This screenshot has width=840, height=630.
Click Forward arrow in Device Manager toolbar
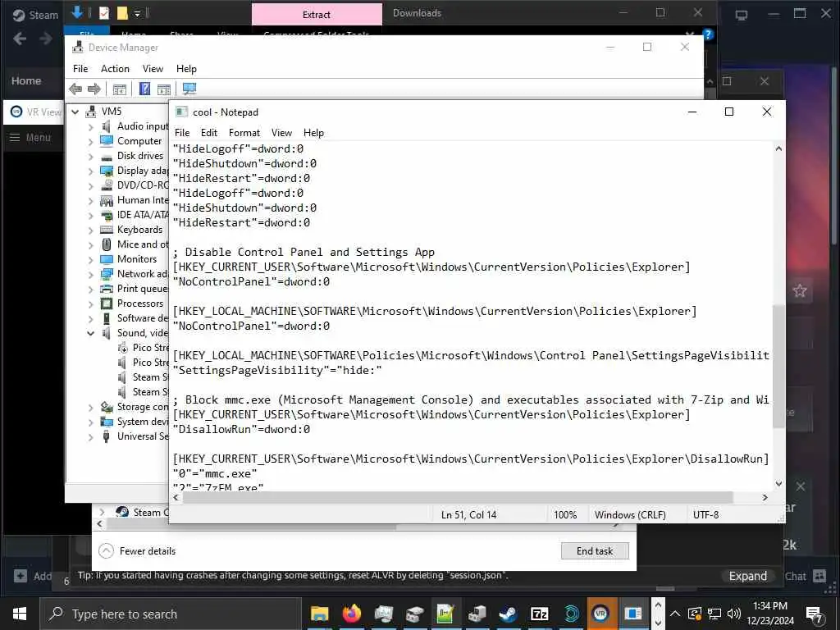[94, 89]
